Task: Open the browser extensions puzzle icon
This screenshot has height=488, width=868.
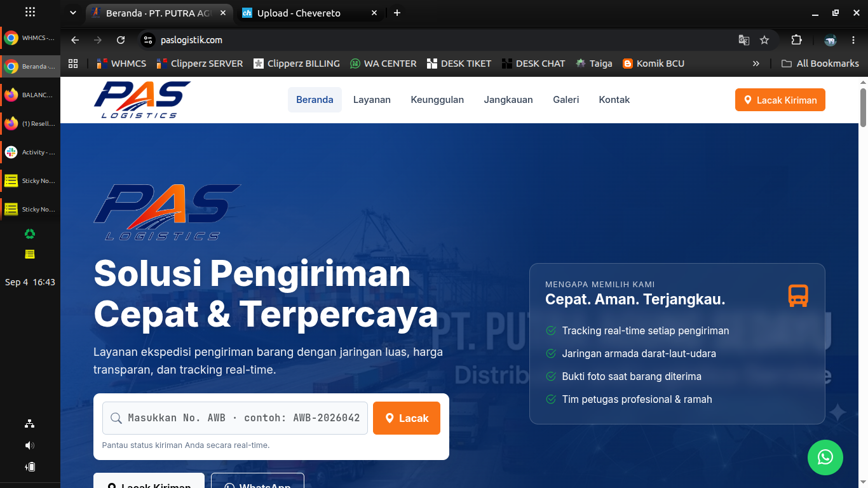Action: coord(796,40)
